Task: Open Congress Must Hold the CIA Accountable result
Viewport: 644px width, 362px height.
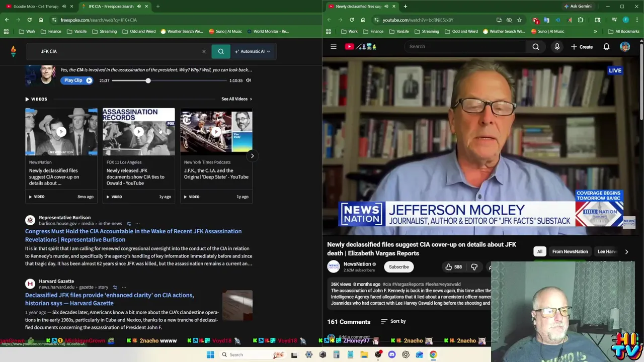Action: click(x=133, y=235)
